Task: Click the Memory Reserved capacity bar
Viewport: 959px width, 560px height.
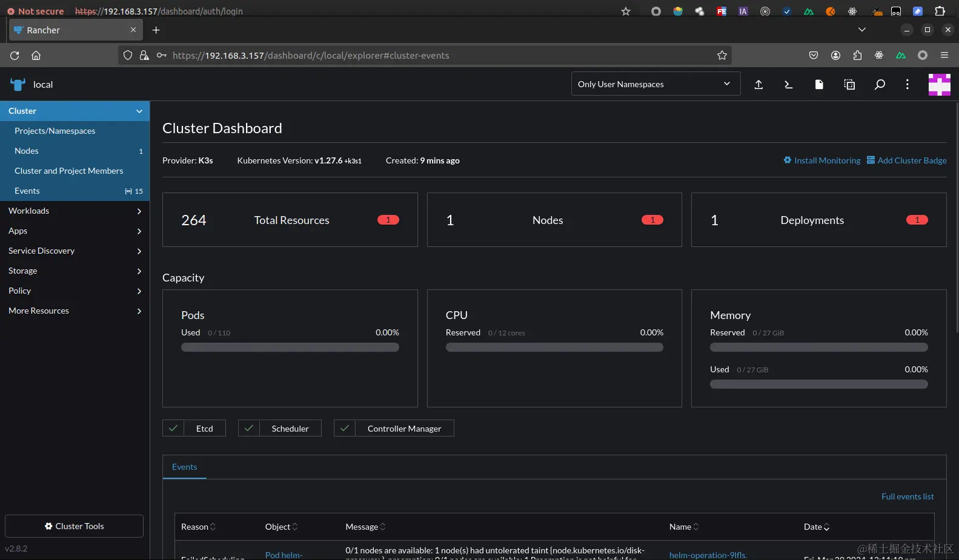Action: [819, 348]
